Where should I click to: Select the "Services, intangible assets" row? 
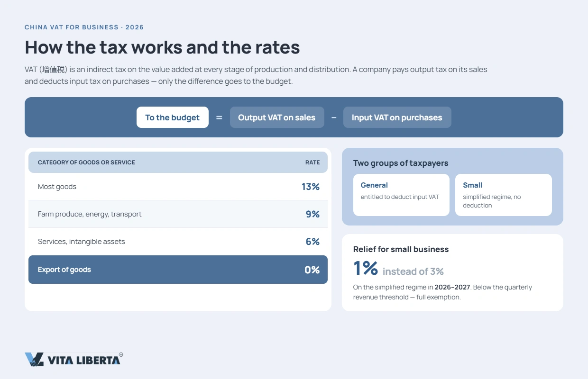tap(178, 242)
